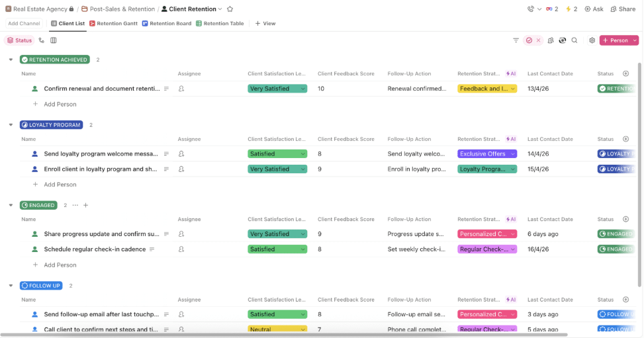Collapse the Follow Up group
This screenshot has width=644, height=338.
(11, 286)
